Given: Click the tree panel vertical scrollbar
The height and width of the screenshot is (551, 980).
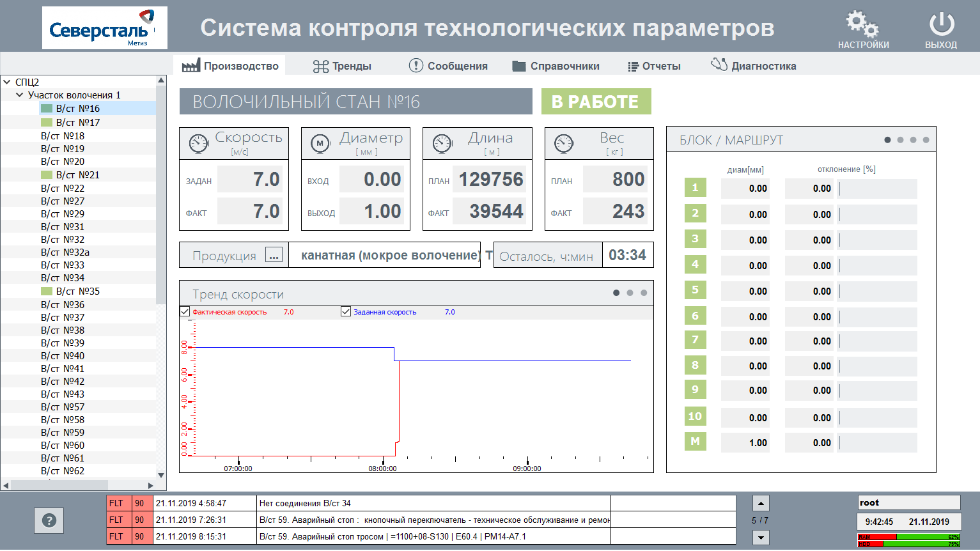Looking at the screenshot, I should (161, 192).
